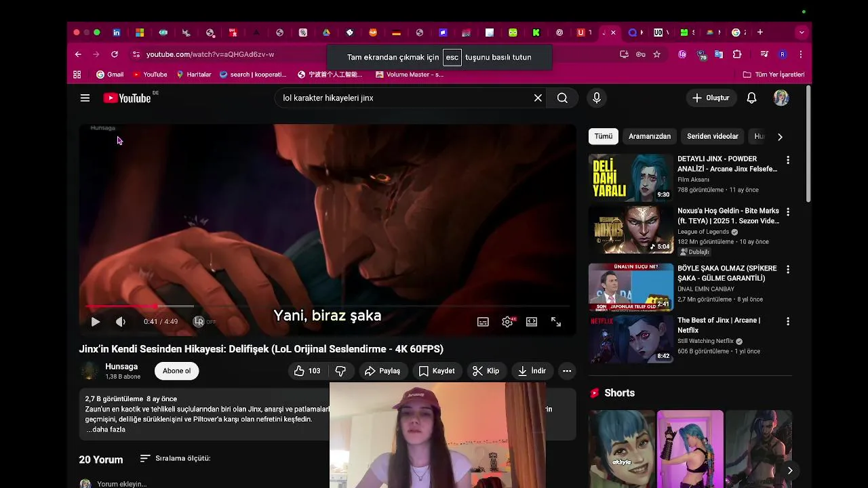Open Volume Master bookmark
The width and height of the screenshot is (868, 488).
410,75
